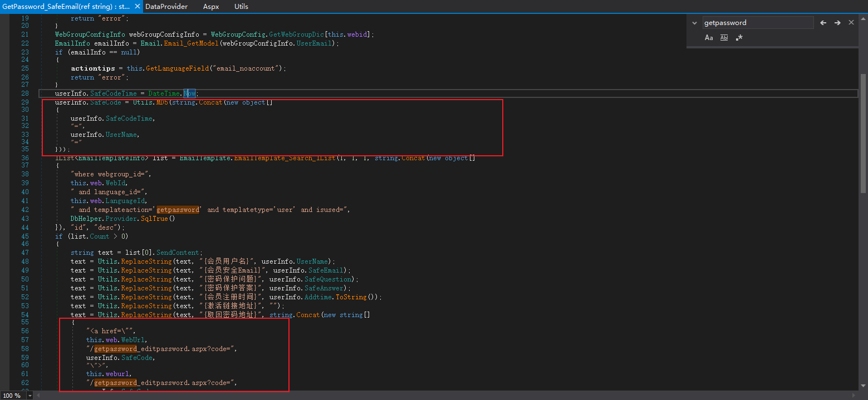868x400 pixels.
Task: Click "email_noaccount" string on line 25
Action: pos(244,68)
